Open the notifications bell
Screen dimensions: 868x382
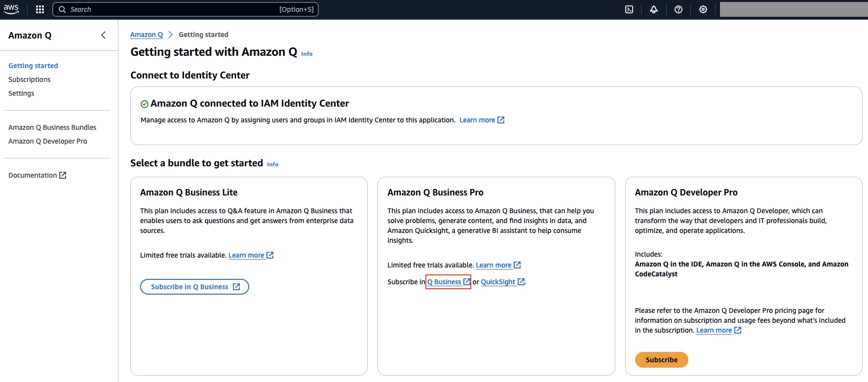(x=654, y=9)
